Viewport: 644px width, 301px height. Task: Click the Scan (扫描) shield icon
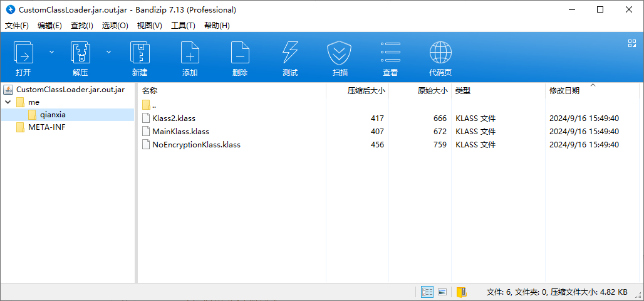[340, 53]
